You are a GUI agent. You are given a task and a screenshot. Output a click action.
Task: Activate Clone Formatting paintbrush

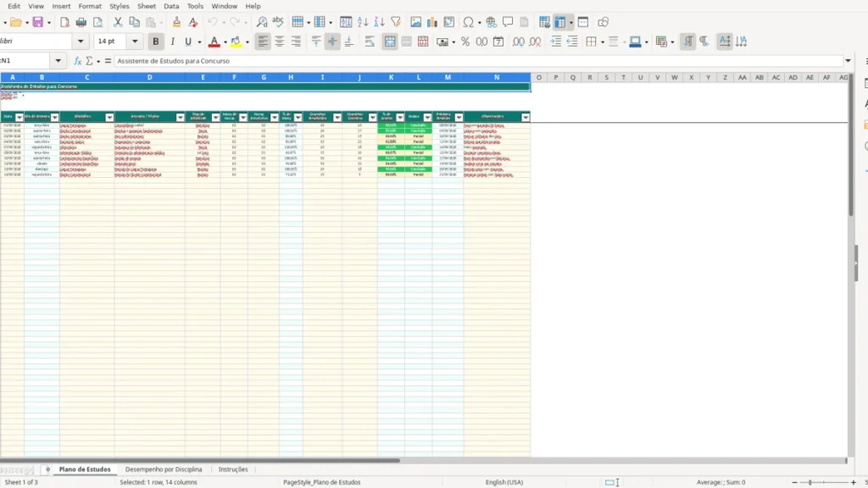[176, 22]
